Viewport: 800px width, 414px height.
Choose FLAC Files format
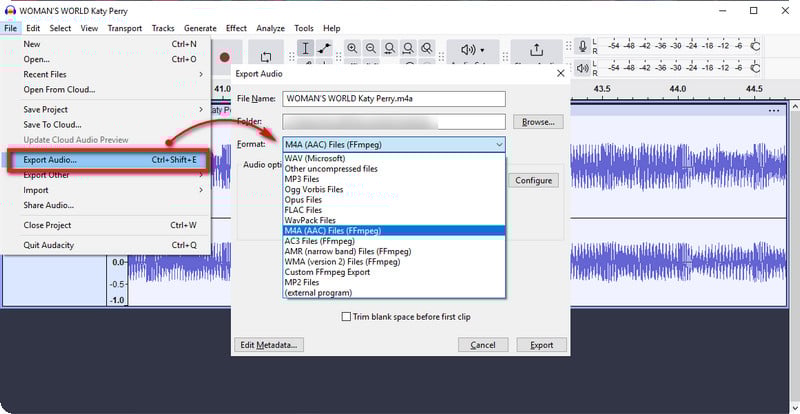[394, 210]
